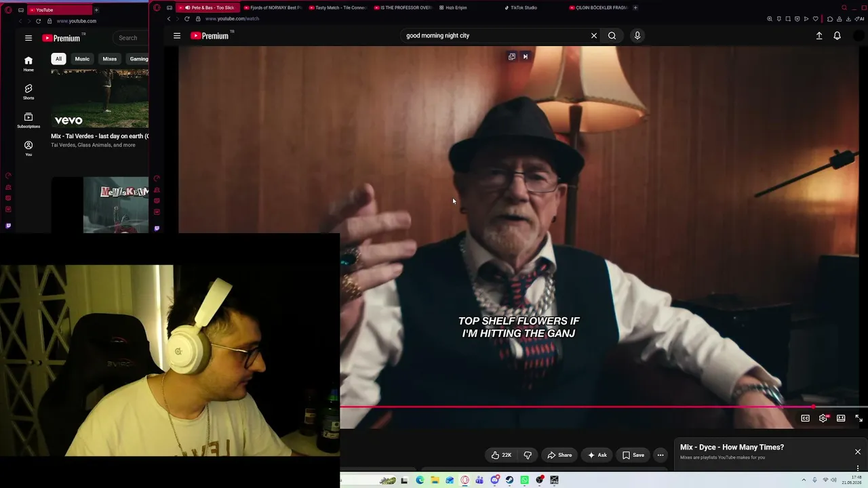The width and height of the screenshot is (868, 488).
Task: Go back in the watch window
Action: click(x=169, y=19)
